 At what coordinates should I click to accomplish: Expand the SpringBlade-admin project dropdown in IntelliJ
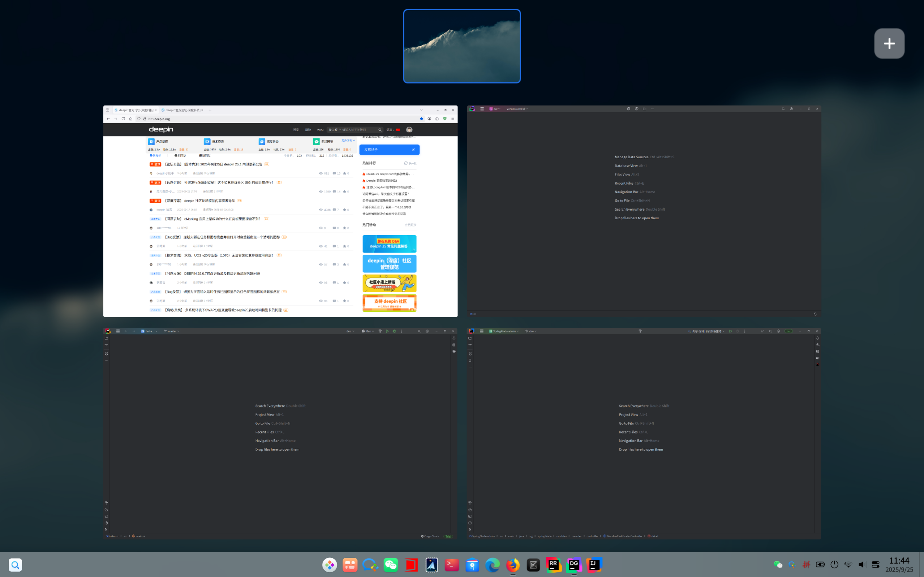[504, 331]
